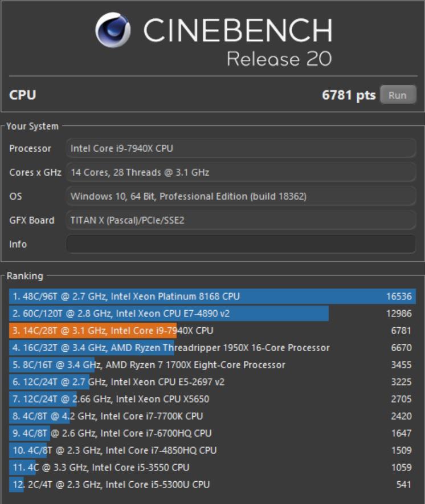Select the Threadripper 1950X ranking entry
Image resolution: width=425 pixels, height=504 pixels.
212,348
